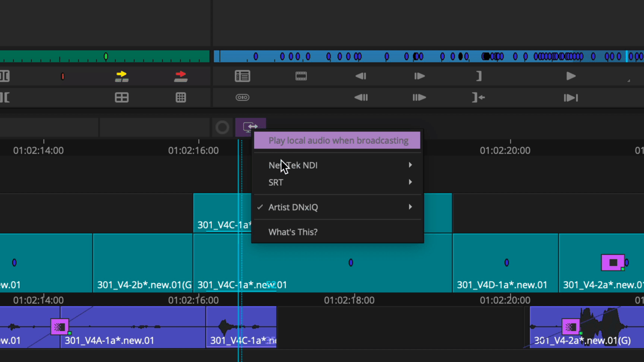The height and width of the screenshot is (362, 644).
Task: Enable Play local audio when broadcasting
Action: coord(337,140)
